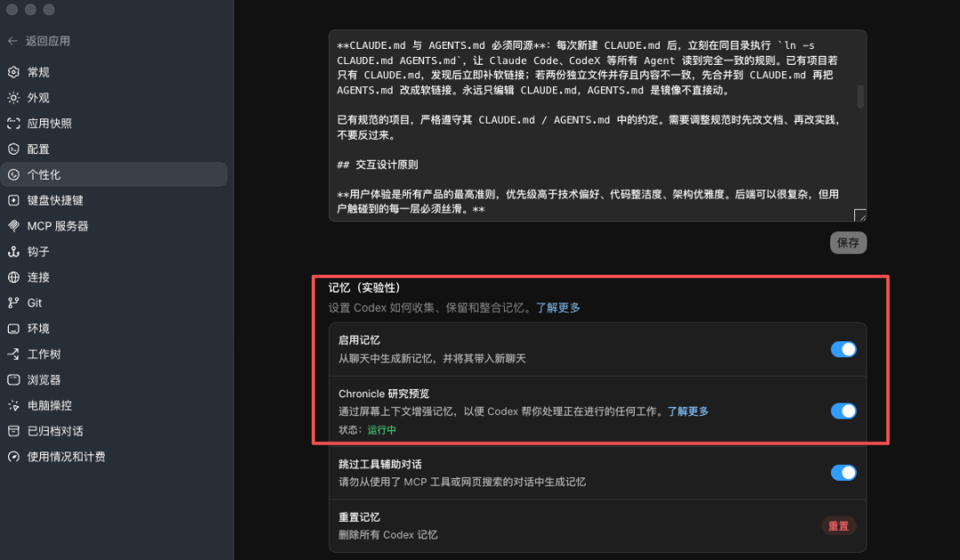Open the 已归档对话 page
Viewport: 960px width, 560px height.
pos(114,431)
